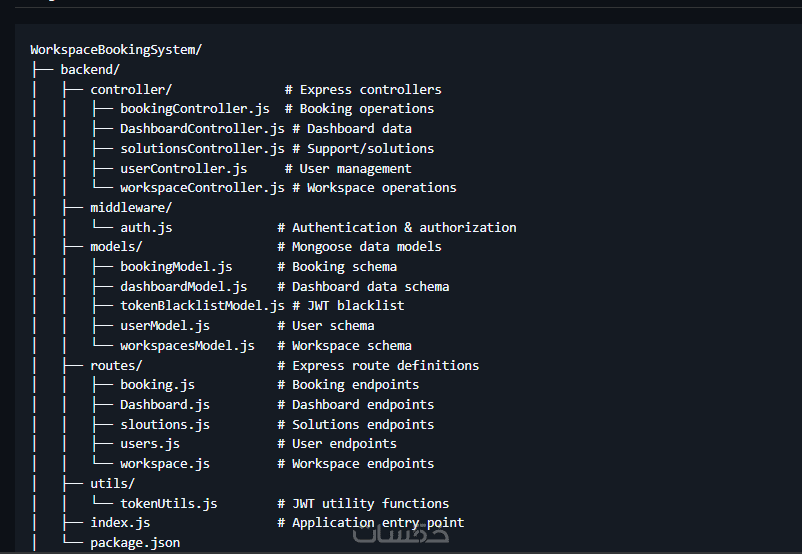This screenshot has height=554, width=802.
Task: Click the controller/ folder entry
Action: (131, 89)
